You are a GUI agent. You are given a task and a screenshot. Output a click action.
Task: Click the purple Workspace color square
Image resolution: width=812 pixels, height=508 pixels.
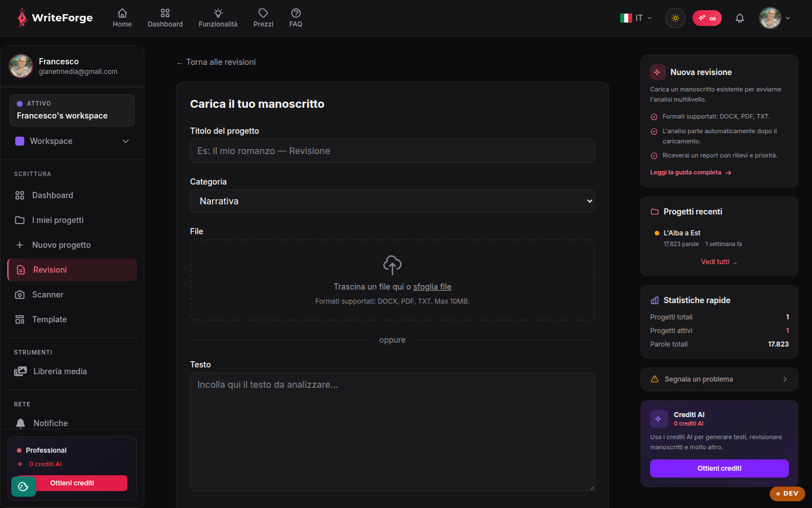20,141
